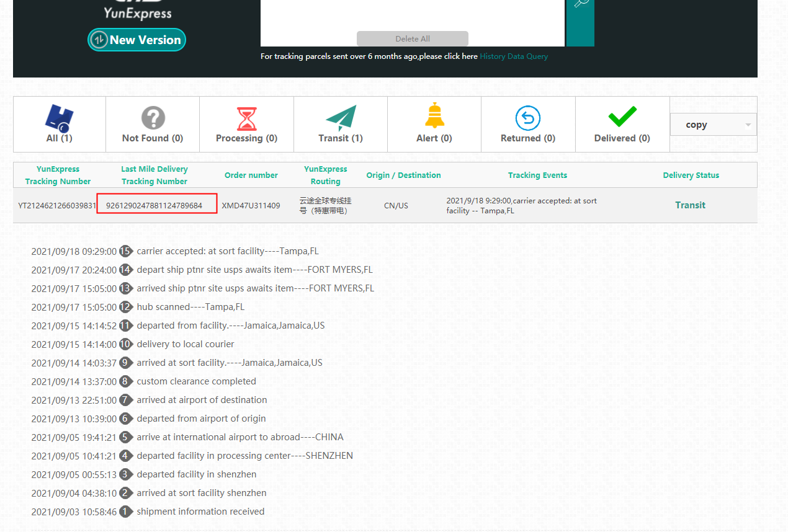Click the copy dropdown arrow
The width and height of the screenshot is (788, 532).
point(748,125)
